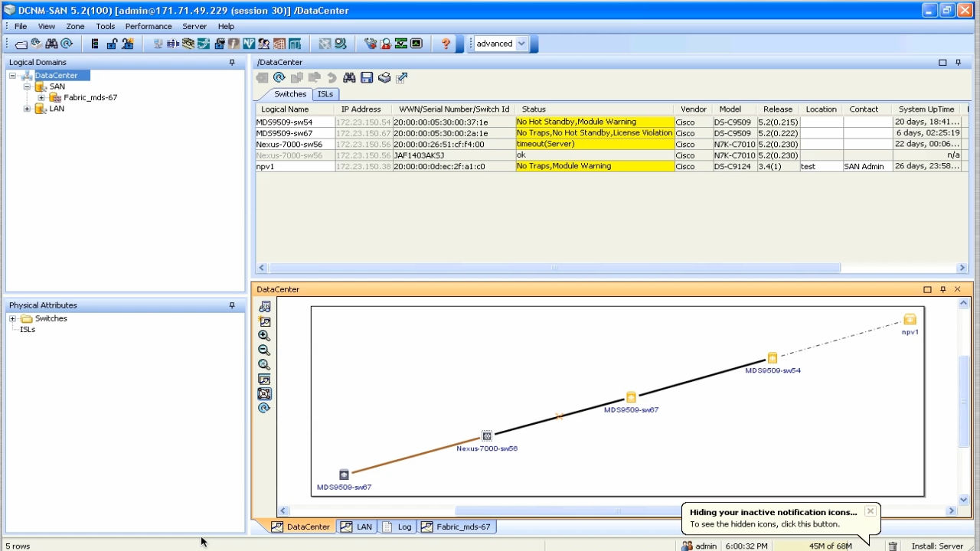The image size is (980, 551).
Task: Expand the LAN tree node
Action: click(x=27, y=109)
